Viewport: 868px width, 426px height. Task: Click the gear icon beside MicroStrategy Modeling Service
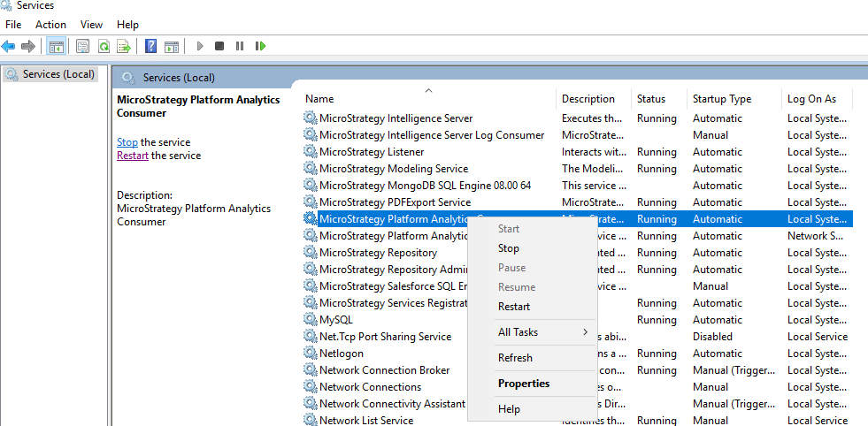click(x=310, y=168)
